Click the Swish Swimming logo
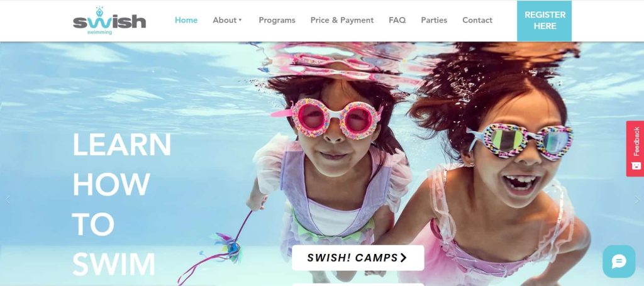644x286 pixels. [x=109, y=21]
